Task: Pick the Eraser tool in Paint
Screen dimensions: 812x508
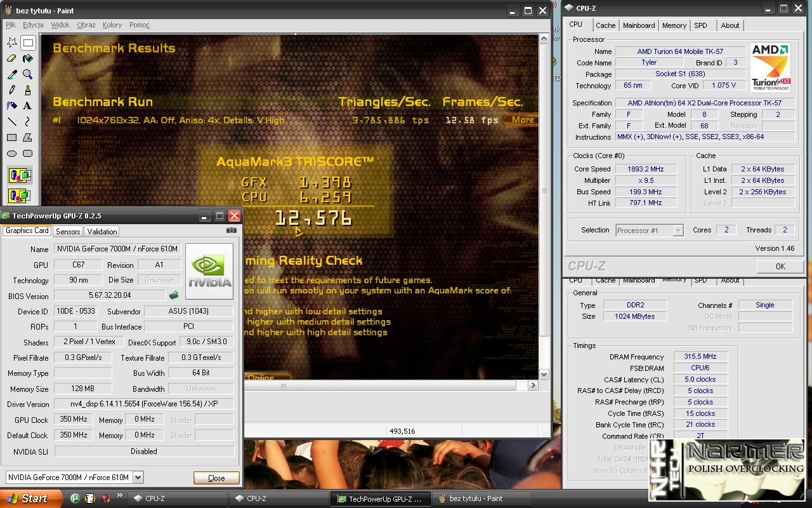Action: pos(12,59)
